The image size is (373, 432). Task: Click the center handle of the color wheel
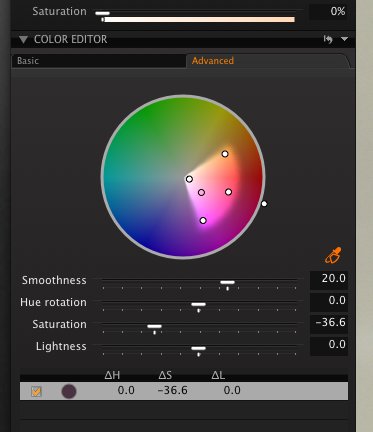pos(189,179)
